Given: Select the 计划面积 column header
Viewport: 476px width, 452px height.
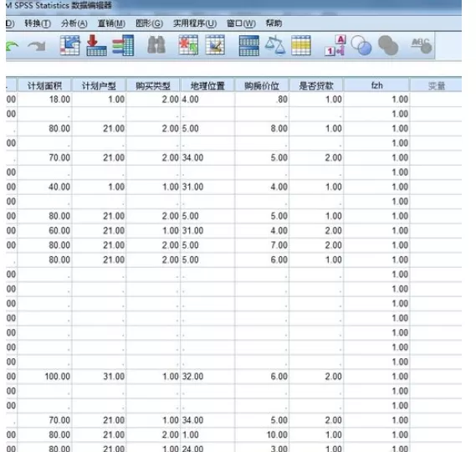Looking at the screenshot, I should (x=44, y=85).
